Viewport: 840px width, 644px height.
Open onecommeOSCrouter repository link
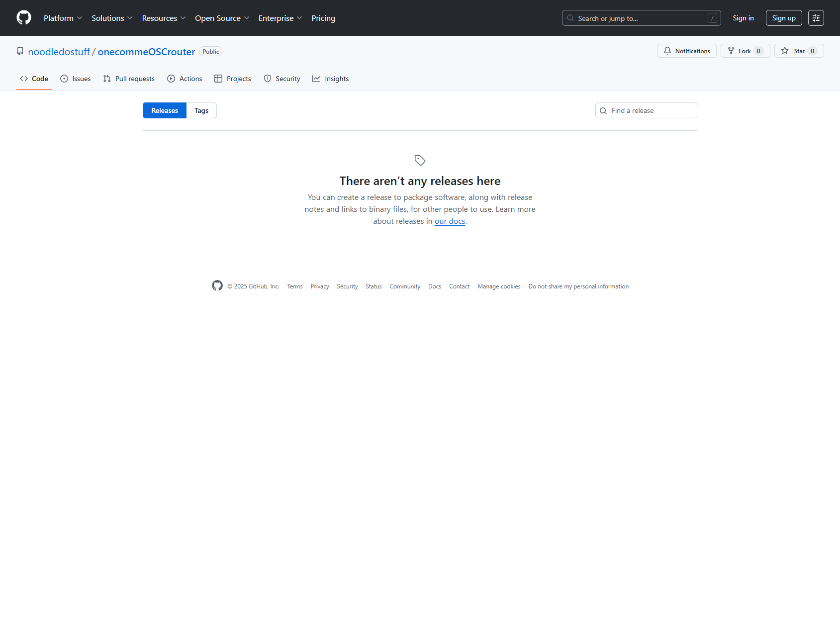pos(146,52)
